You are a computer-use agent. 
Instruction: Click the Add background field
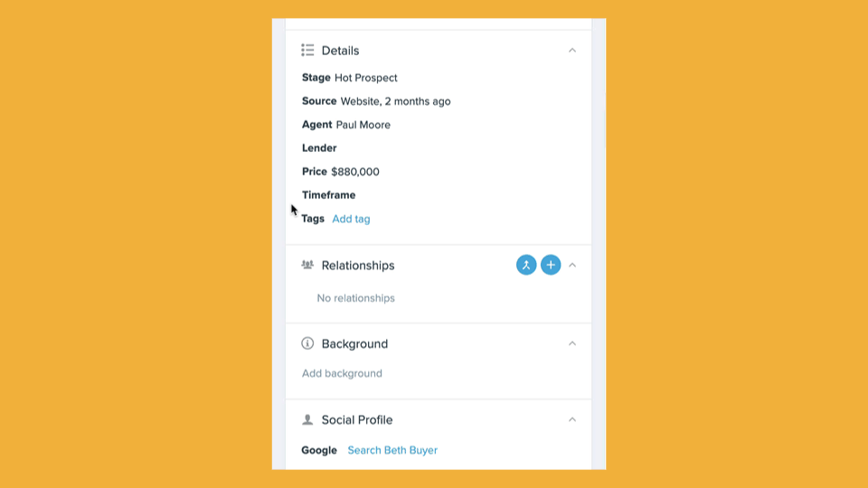pyautogui.click(x=342, y=373)
